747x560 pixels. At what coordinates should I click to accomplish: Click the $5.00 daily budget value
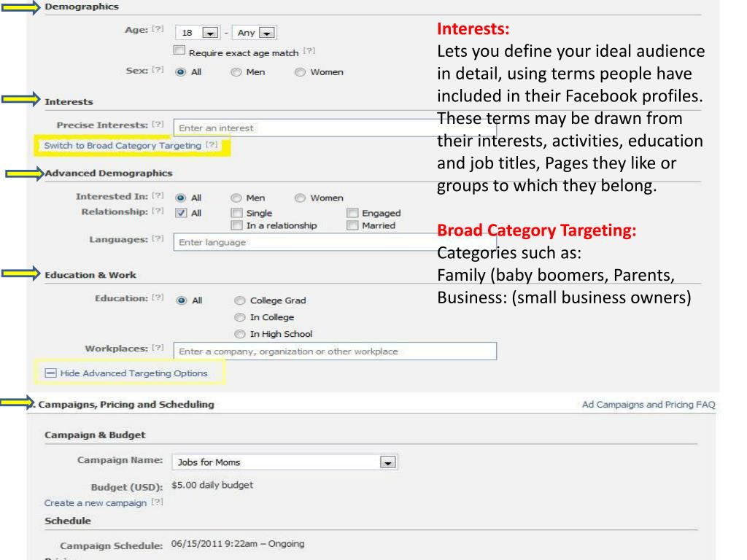[x=212, y=485]
